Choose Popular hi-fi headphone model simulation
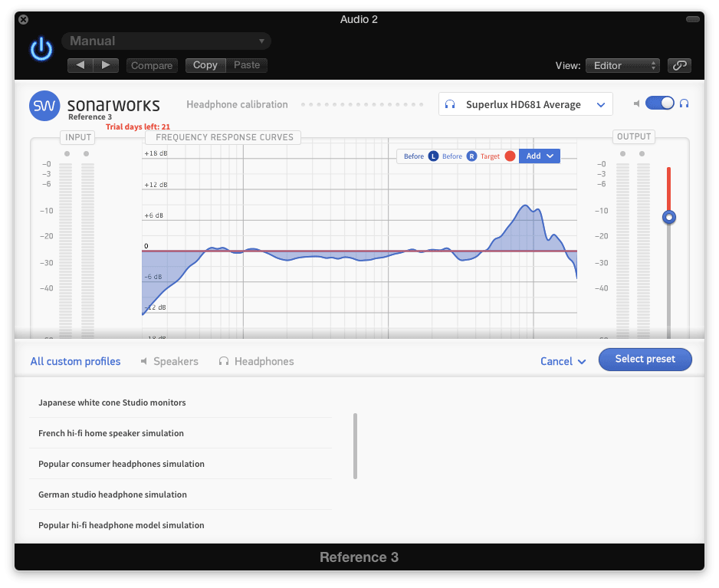This screenshot has width=719, height=588. (181, 525)
